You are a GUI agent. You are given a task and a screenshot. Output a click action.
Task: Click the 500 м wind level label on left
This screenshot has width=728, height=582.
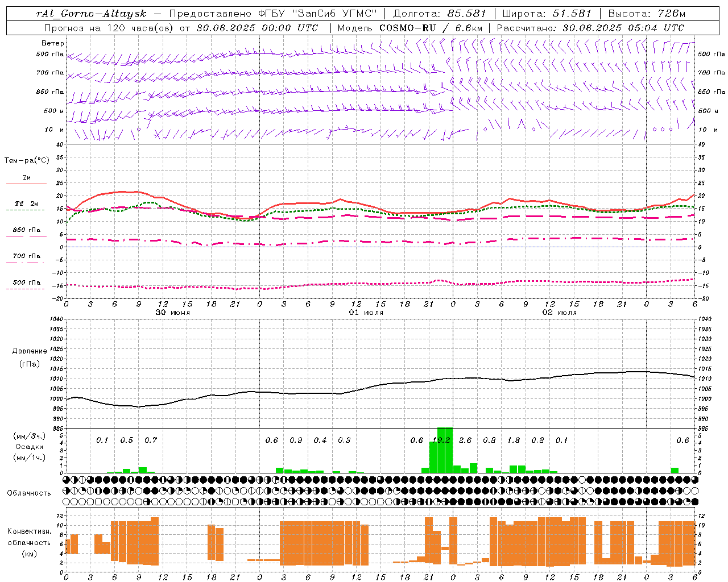[x=54, y=111]
